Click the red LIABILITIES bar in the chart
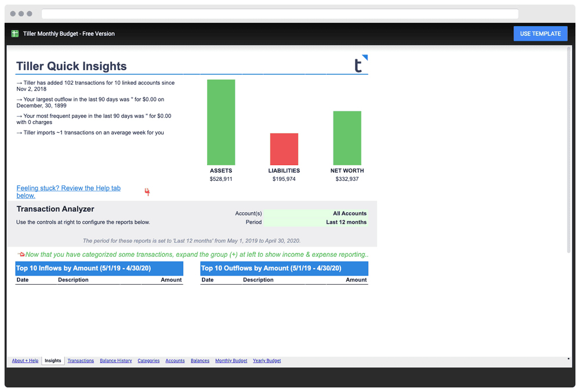 (x=284, y=150)
